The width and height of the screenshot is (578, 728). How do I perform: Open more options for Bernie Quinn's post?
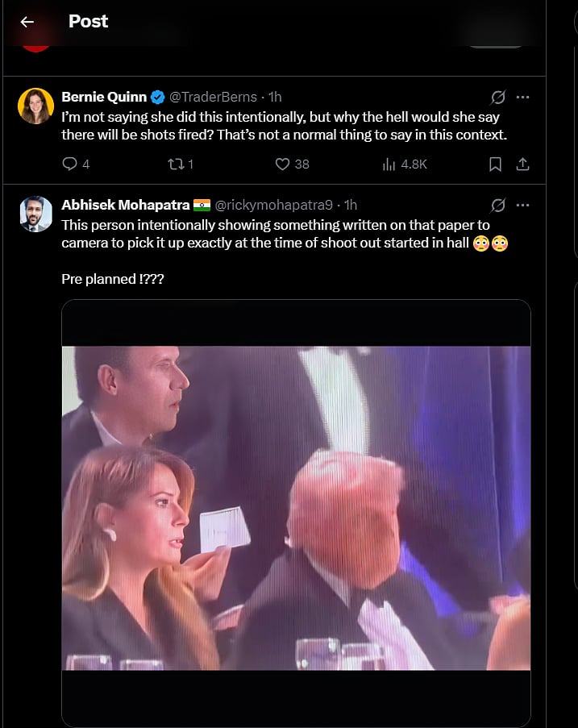522,98
